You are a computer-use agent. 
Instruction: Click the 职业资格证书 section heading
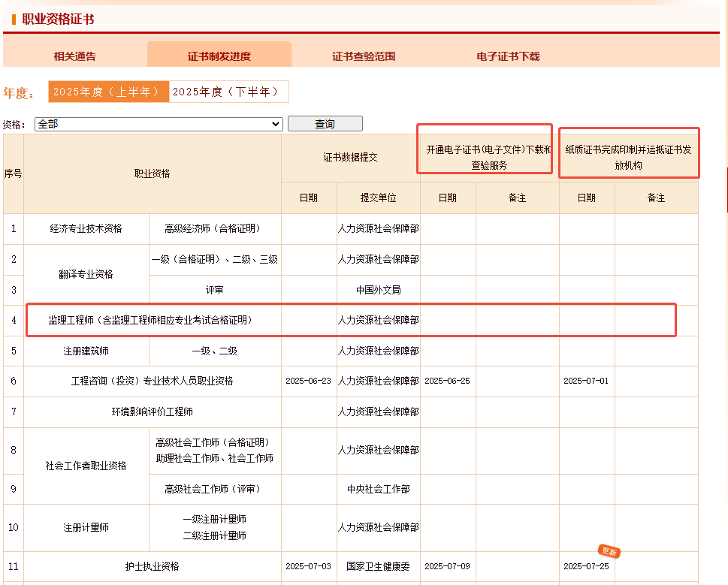point(58,19)
